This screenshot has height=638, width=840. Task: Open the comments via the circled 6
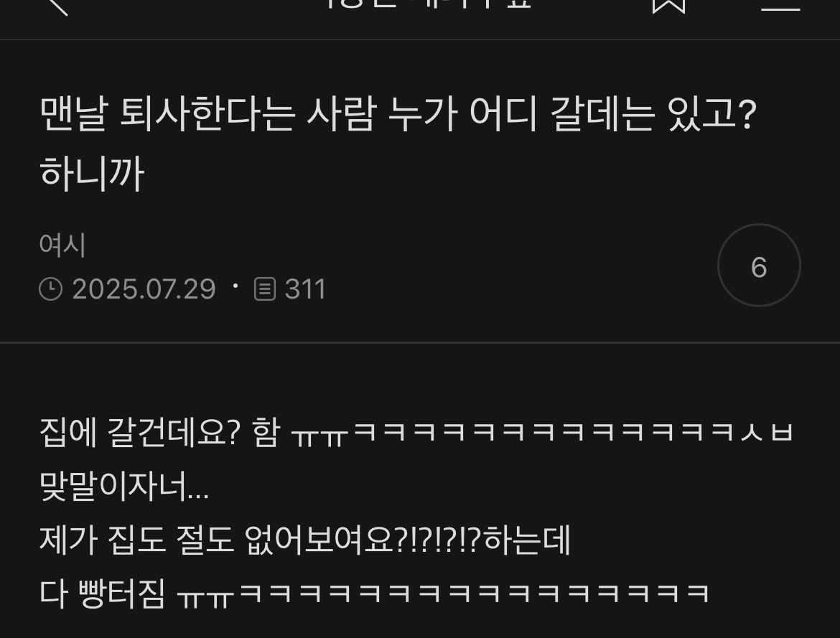tap(759, 266)
